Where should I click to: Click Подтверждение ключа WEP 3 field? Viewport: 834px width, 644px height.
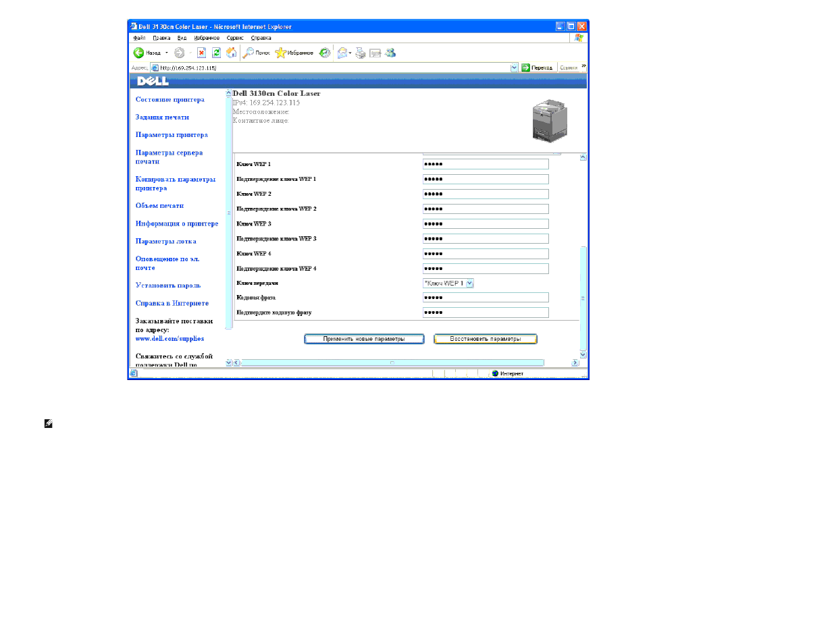point(486,238)
